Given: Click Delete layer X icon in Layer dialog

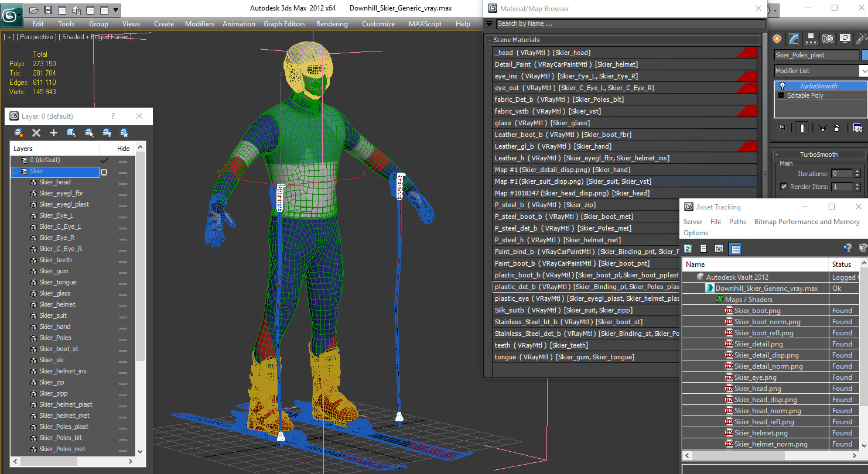Looking at the screenshot, I should (36, 133).
